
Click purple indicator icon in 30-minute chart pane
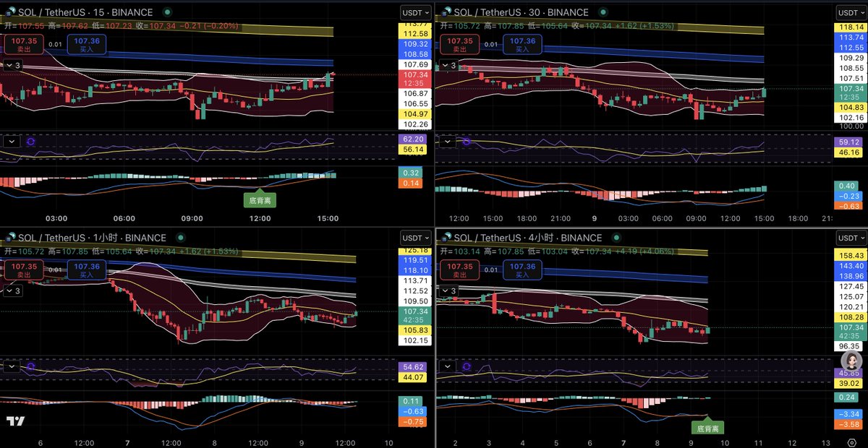(x=467, y=142)
